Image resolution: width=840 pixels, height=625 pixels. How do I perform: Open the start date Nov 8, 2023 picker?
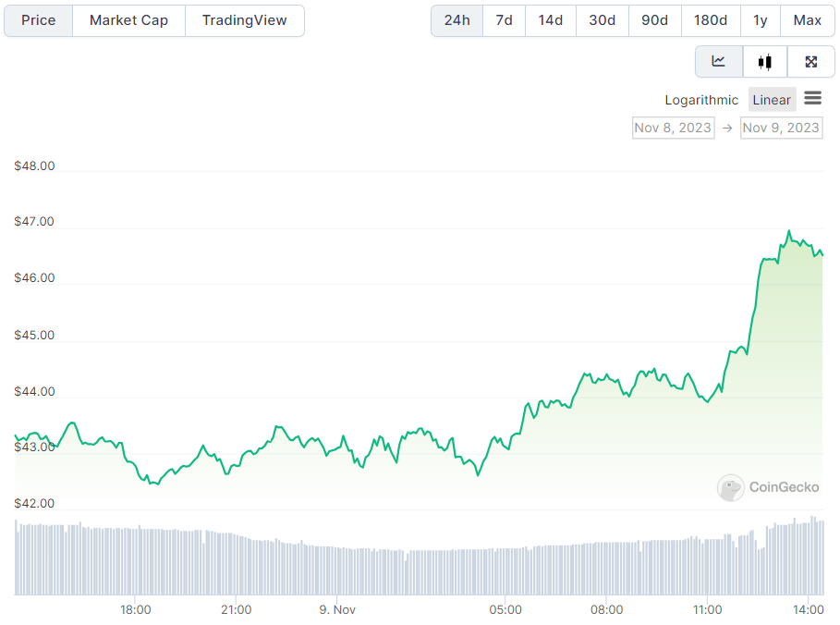673,128
